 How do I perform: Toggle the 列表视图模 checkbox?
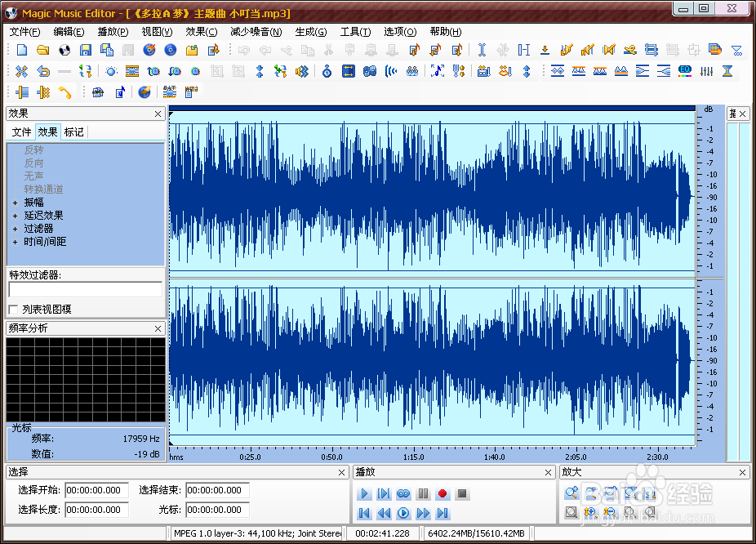pos(14,310)
